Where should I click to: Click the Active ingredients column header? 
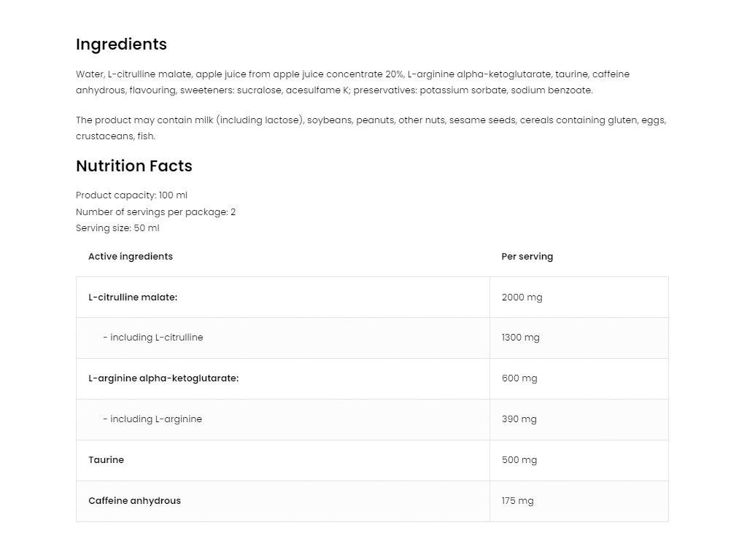(x=131, y=257)
